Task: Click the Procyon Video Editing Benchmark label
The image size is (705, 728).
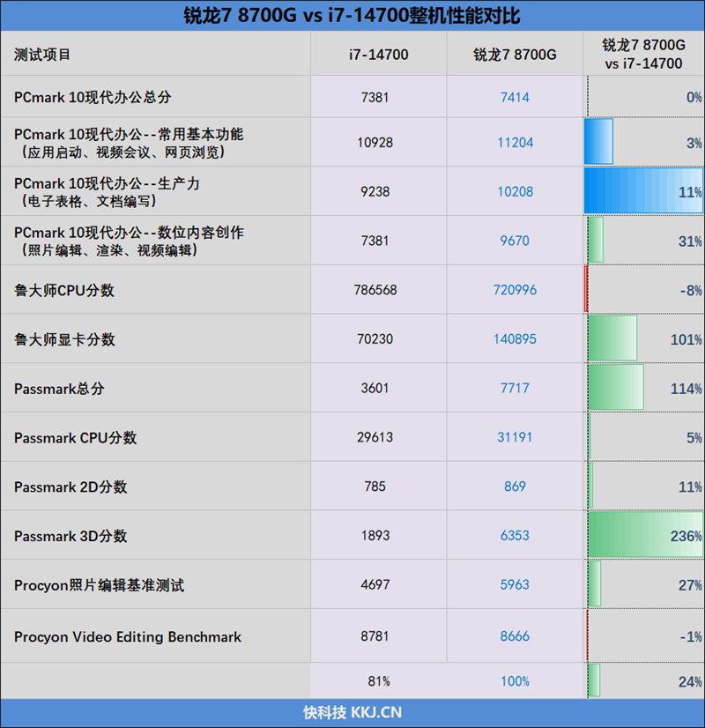Action: [128, 636]
